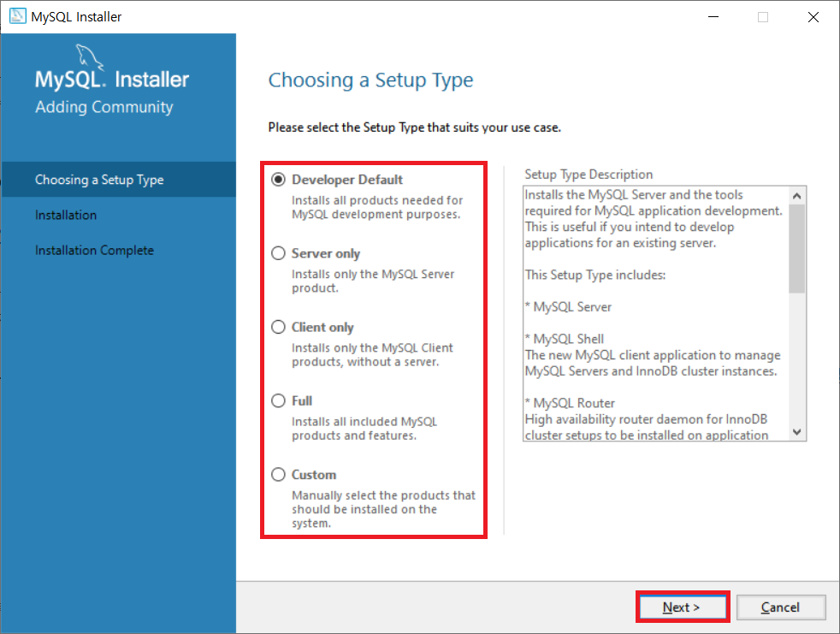This screenshot has width=840, height=634.
Task: Select the Full installation option
Action: coord(278,401)
